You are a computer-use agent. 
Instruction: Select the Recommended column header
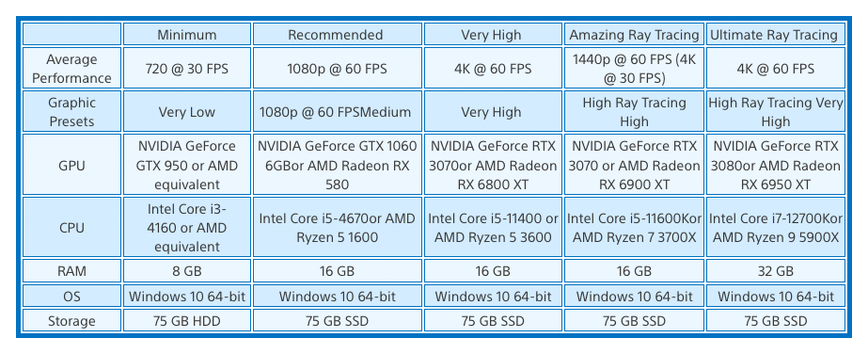pyautogui.click(x=338, y=34)
